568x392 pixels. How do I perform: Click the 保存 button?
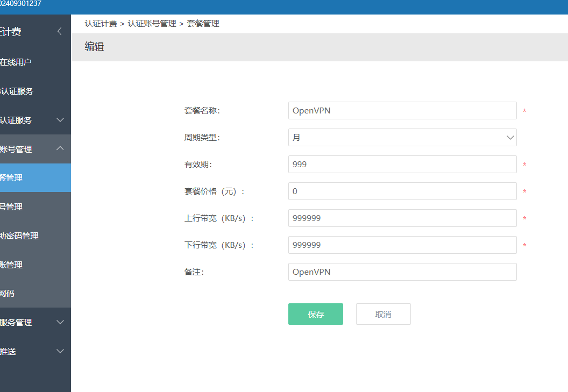[316, 314]
